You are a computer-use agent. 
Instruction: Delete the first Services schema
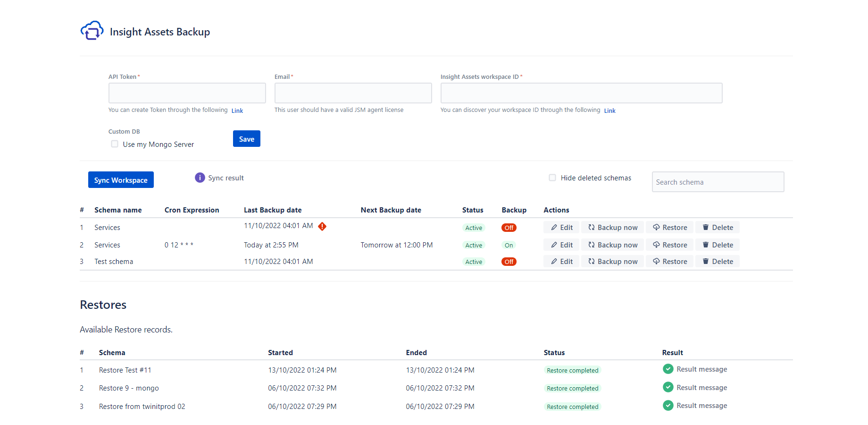(718, 228)
